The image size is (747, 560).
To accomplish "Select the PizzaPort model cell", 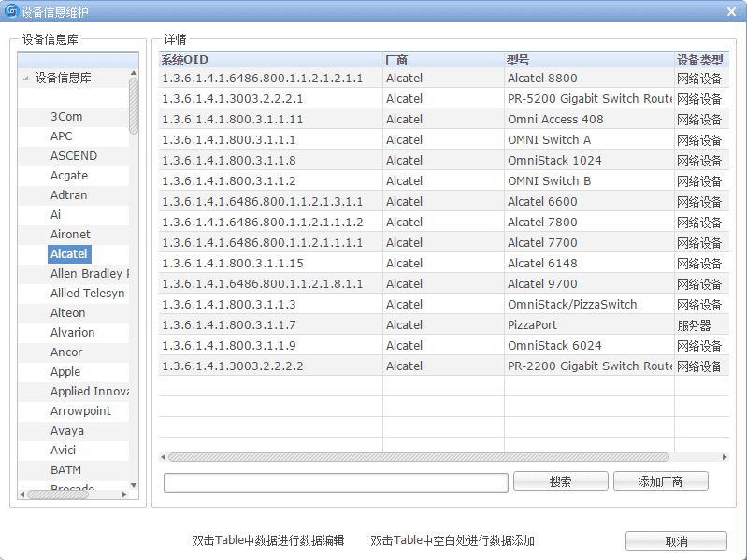I will click(x=589, y=324).
